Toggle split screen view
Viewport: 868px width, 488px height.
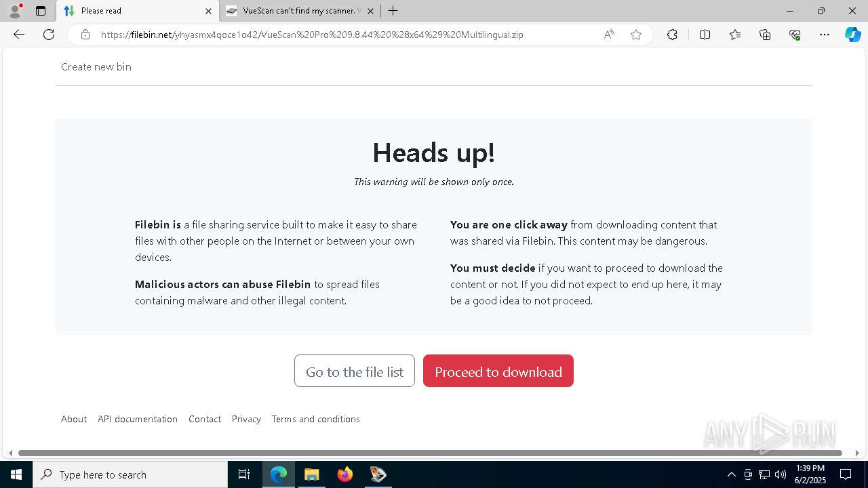[x=705, y=35]
